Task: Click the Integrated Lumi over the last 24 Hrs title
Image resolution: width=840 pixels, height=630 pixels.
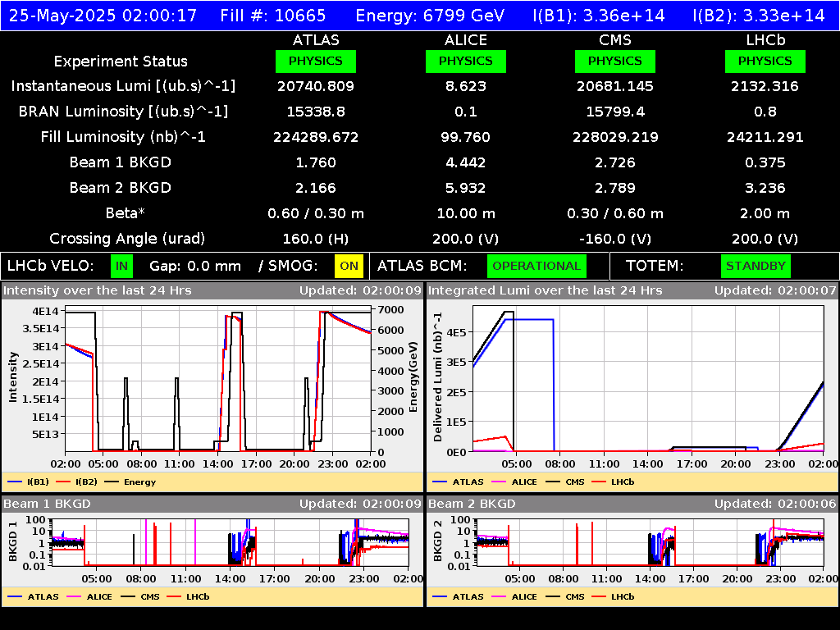Action: pyautogui.click(x=546, y=290)
